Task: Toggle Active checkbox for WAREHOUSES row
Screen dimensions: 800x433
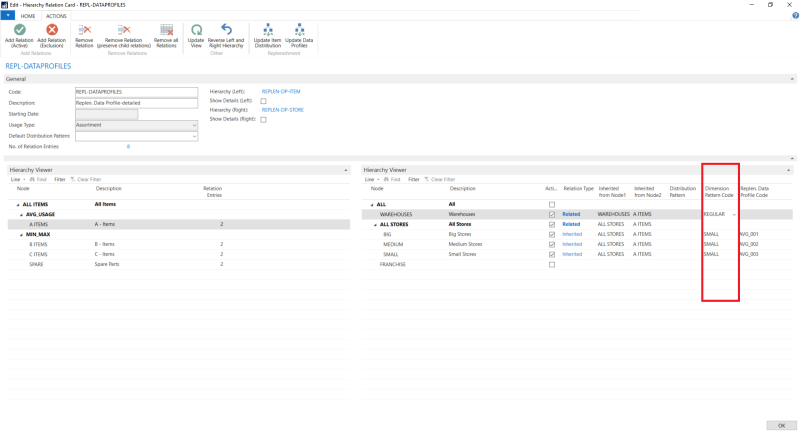Action: (x=552, y=215)
